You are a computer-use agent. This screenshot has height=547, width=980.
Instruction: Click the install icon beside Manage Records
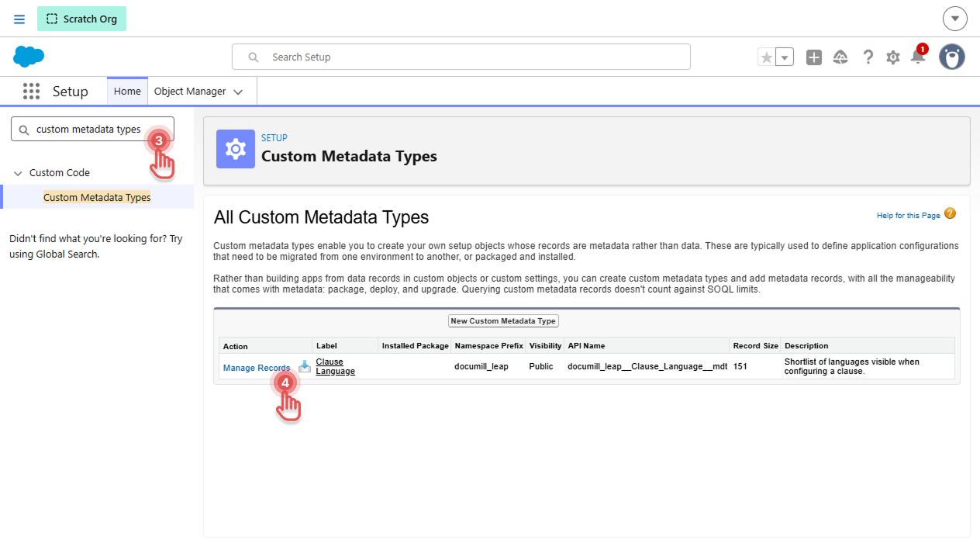(305, 367)
